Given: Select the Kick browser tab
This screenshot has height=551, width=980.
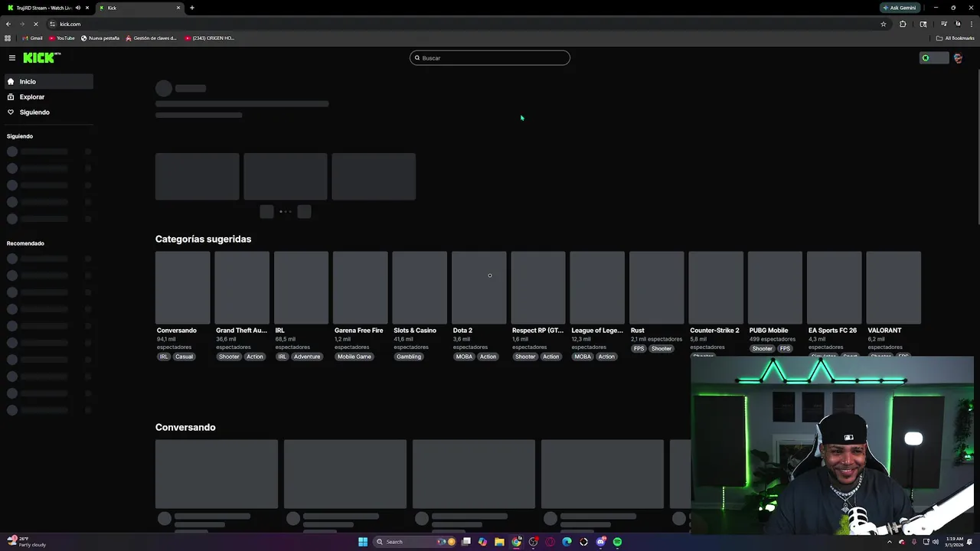Looking at the screenshot, I should click(x=139, y=8).
